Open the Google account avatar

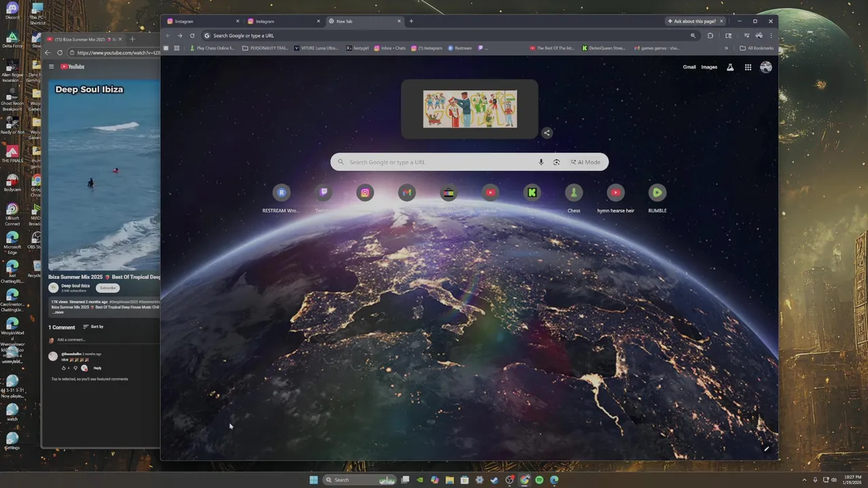coord(766,67)
